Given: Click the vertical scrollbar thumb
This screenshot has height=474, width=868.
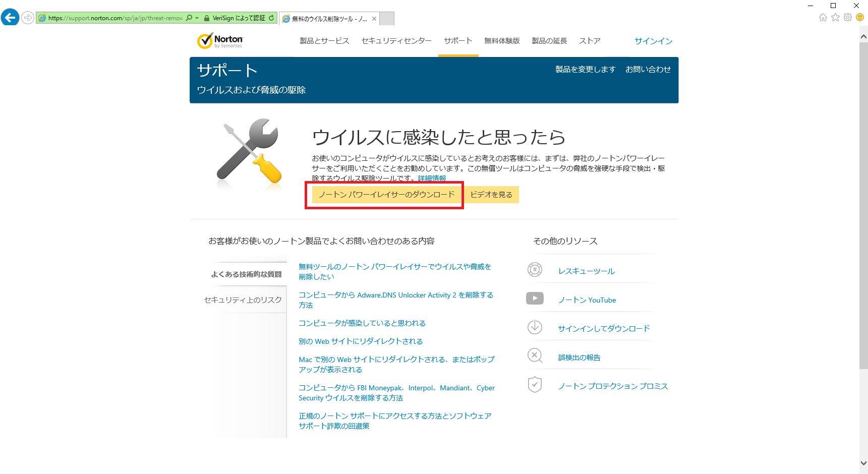Looking at the screenshot, I should pos(864,206).
